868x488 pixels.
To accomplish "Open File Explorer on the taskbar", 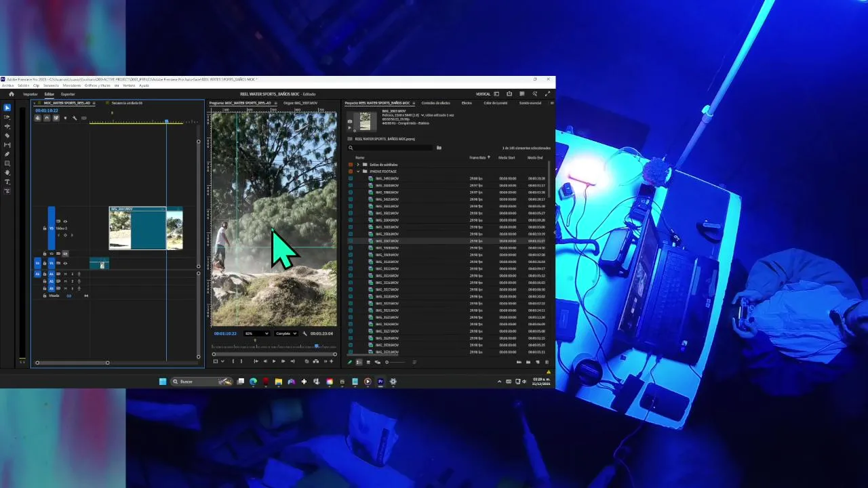I will tap(278, 382).
